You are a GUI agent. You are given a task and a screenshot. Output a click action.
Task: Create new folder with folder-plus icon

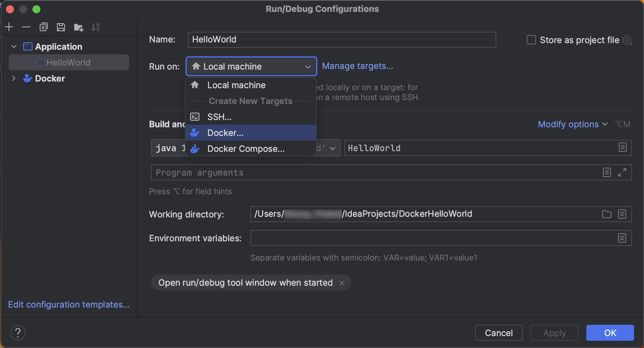point(79,27)
